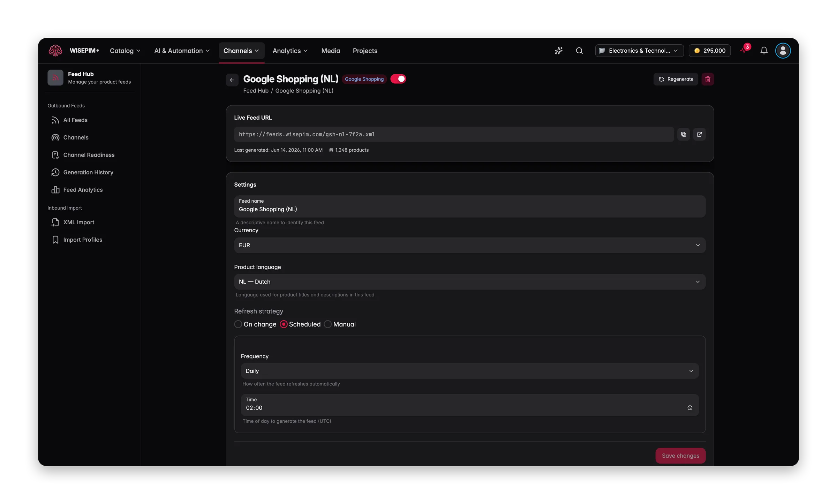Copy the Live Feed URL

[684, 134]
